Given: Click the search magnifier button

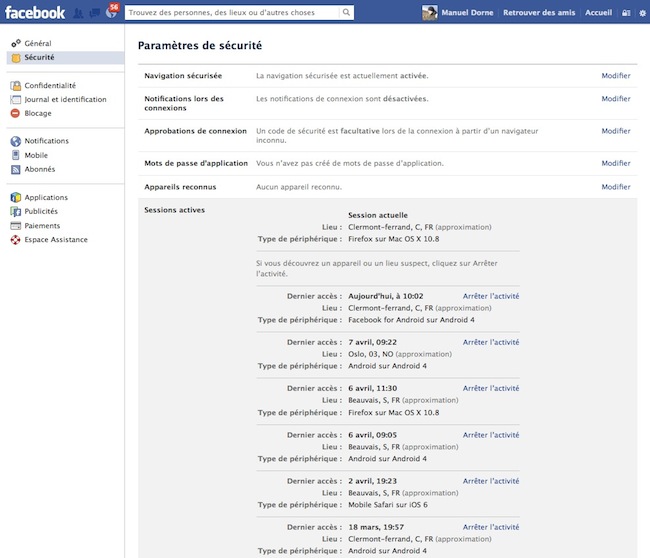Looking at the screenshot, I should pos(346,12).
